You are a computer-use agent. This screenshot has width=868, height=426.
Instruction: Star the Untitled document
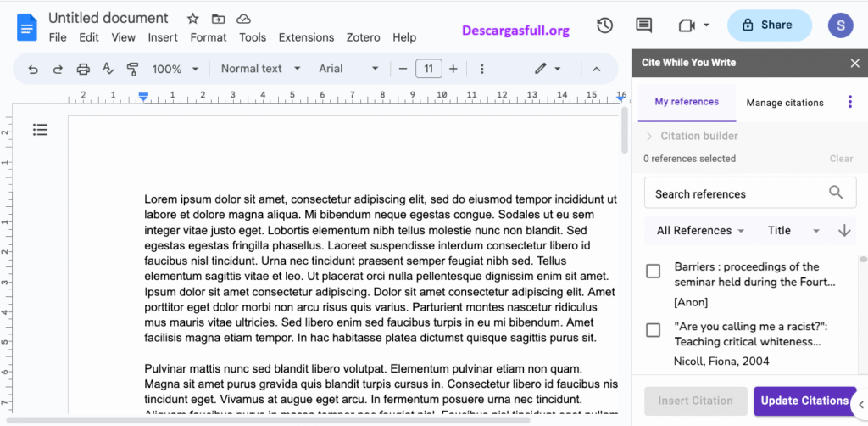pyautogui.click(x=192, y=19)
